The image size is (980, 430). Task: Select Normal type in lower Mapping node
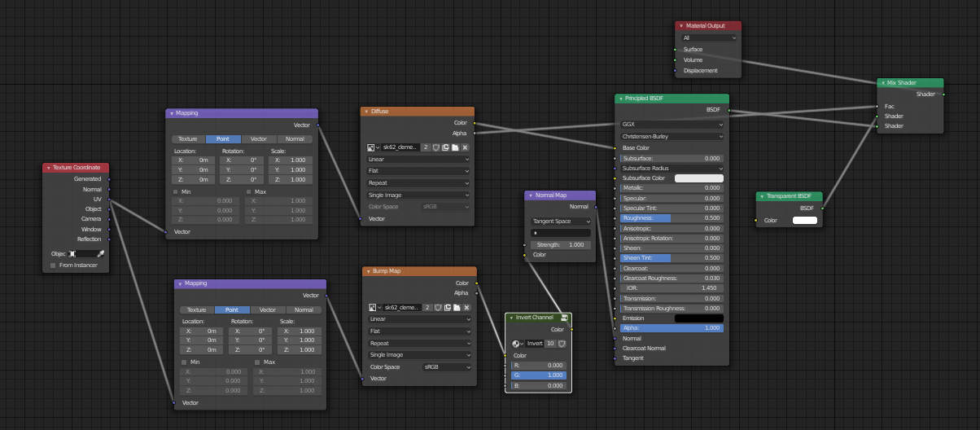304,309
